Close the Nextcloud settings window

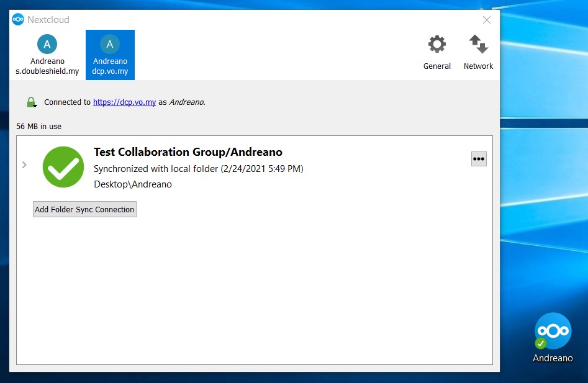point(487,20)
